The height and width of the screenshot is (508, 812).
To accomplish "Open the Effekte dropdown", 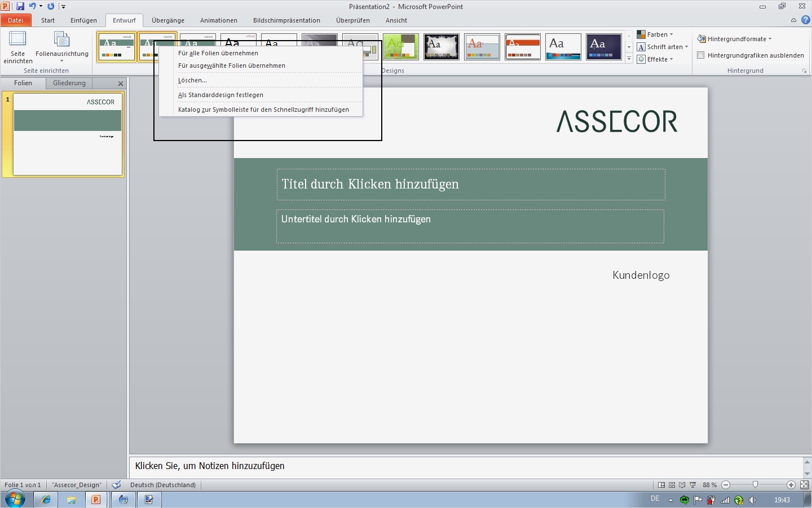I will tap(655, 59).
